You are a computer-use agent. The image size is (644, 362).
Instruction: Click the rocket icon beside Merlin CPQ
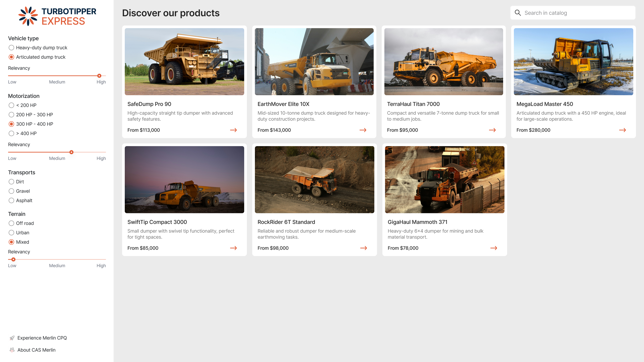pos(12,338)
